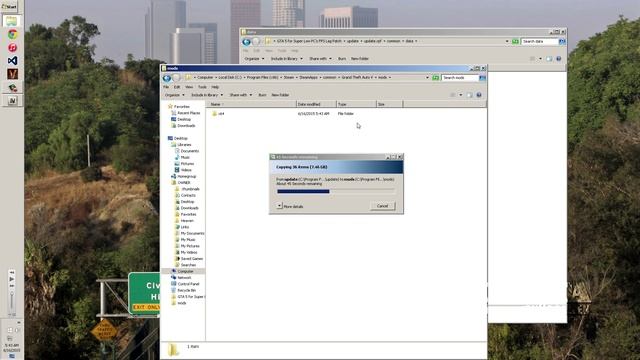Open Videos library
The height and width of the screenshot is (360, 640).
coord(183,170)
